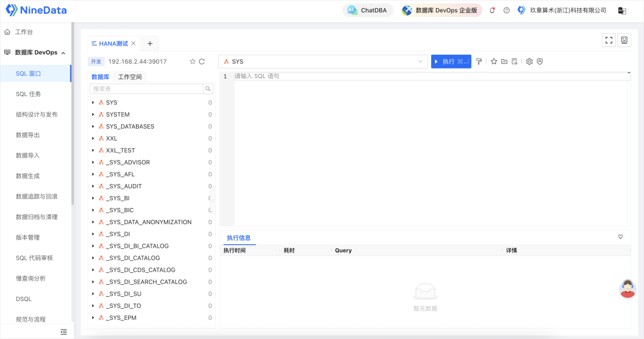Open the SYS schema selector dropdown
The width and height of the screenshot is (644, 339).
323,61
